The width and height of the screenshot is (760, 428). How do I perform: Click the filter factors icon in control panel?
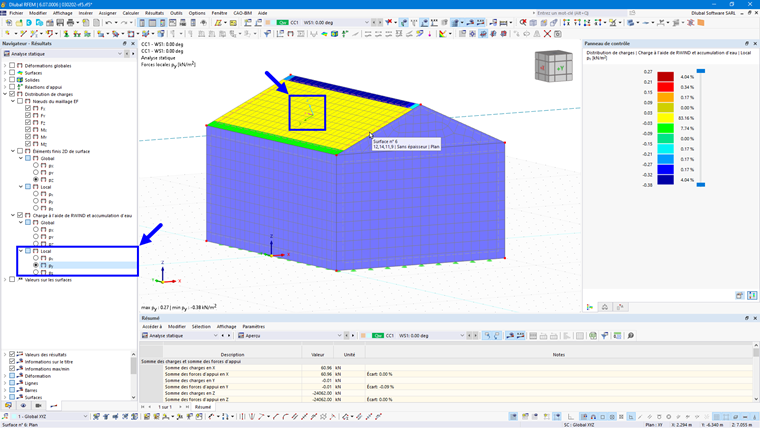point(620,307)
